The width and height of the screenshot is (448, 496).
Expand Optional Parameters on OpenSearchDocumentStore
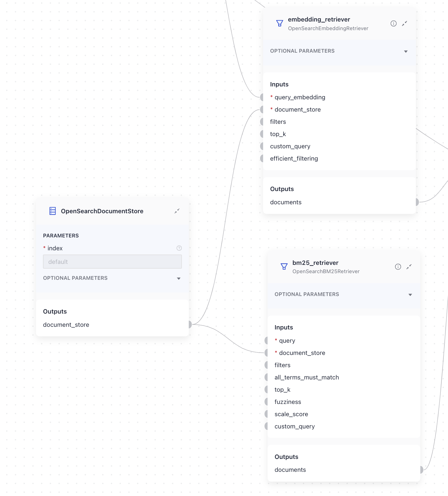179,278
